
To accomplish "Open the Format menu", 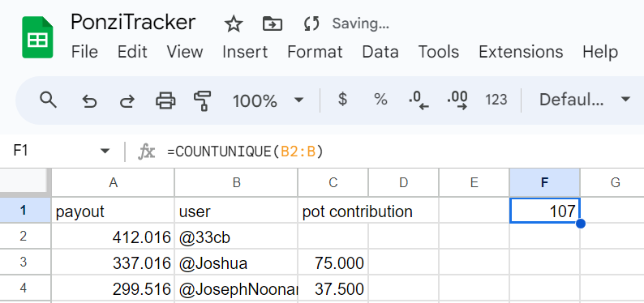I will pyautogui.click(x=315, y=52).
